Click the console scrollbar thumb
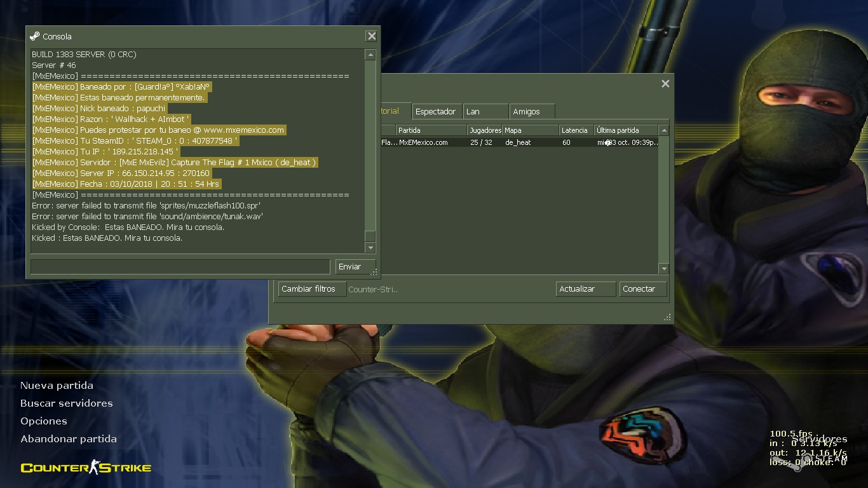The height and width of the screenshot is (488, 868). (x=370, y=236)
